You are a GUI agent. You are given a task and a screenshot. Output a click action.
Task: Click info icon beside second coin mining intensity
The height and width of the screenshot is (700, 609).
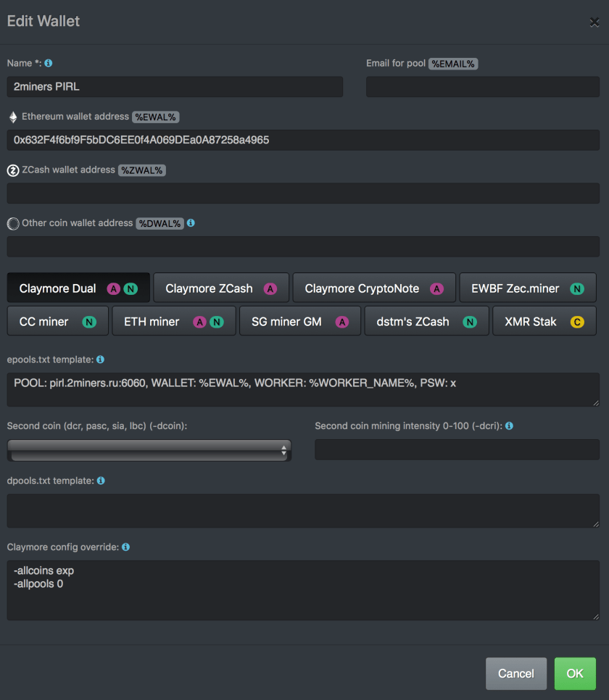pyautogui.click(x=509, y=426)
